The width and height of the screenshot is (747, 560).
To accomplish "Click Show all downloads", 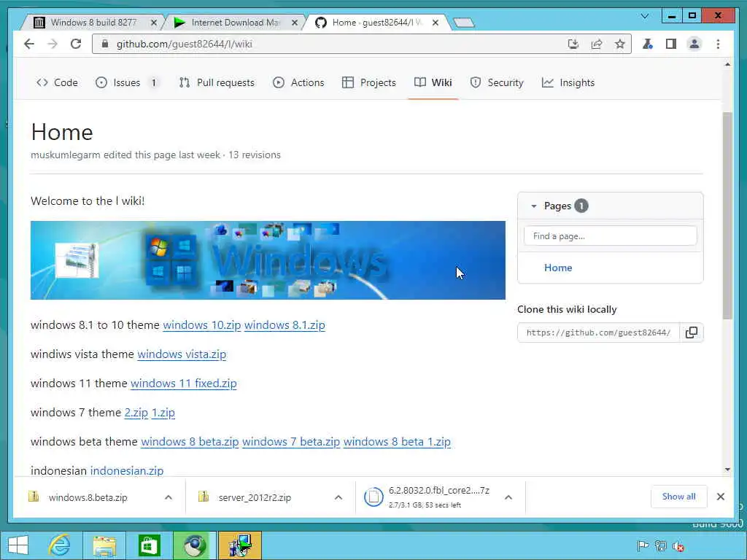I will click(x=679, y=497).
